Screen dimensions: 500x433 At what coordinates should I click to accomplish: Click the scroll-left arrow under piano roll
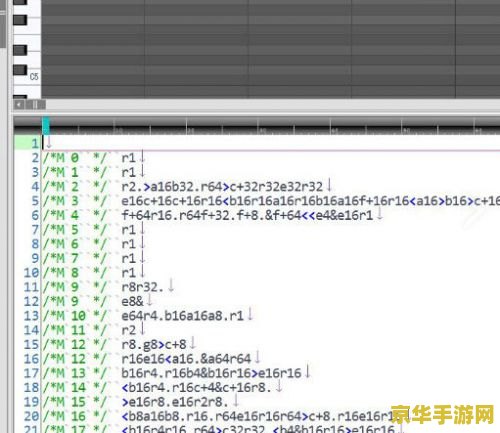click(19, 105)
